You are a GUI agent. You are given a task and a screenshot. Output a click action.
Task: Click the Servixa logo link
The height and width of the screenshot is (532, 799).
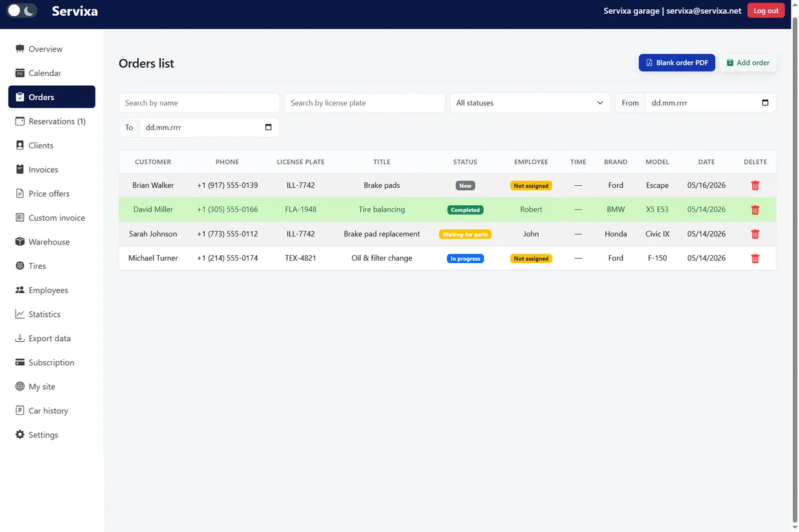tap(75, 11)
